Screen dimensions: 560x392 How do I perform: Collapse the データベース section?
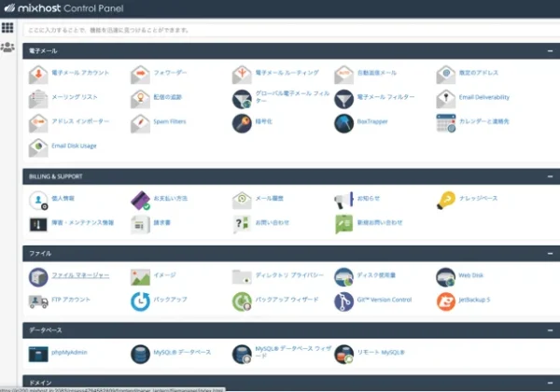point(550,330)
